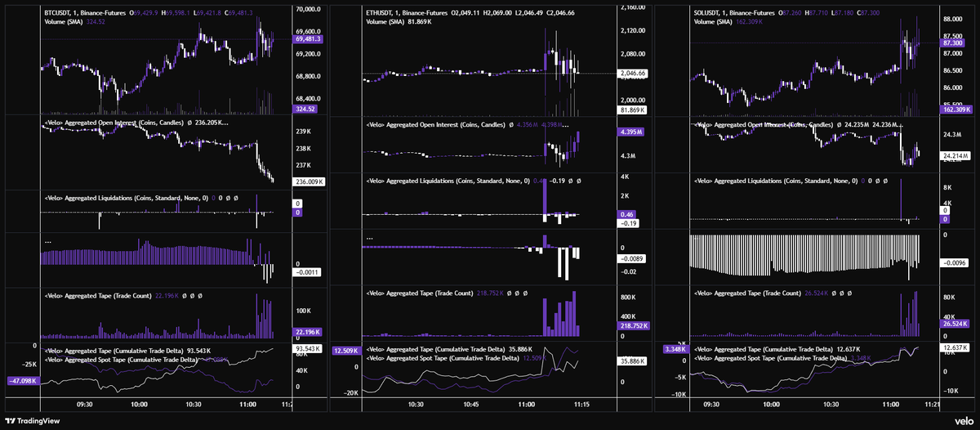Click the -0.0011 value label
The height and width of the screenshot is (430, 980).
[308, 271]
